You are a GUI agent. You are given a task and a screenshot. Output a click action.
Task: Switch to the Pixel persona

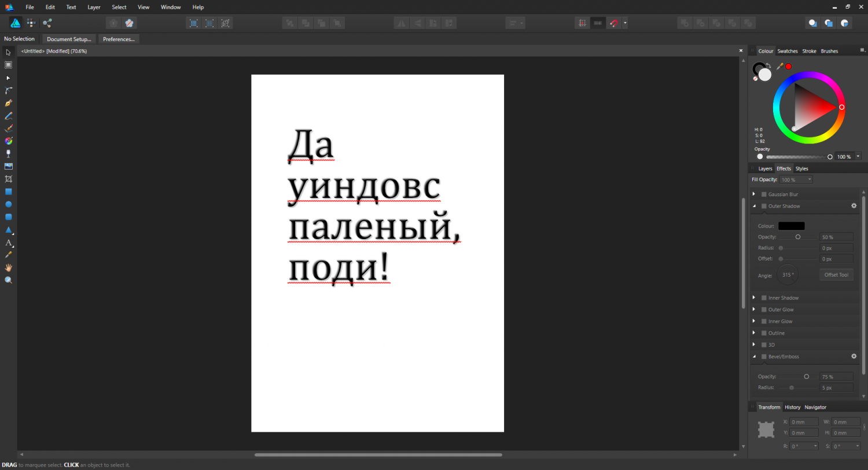(31, 23)
